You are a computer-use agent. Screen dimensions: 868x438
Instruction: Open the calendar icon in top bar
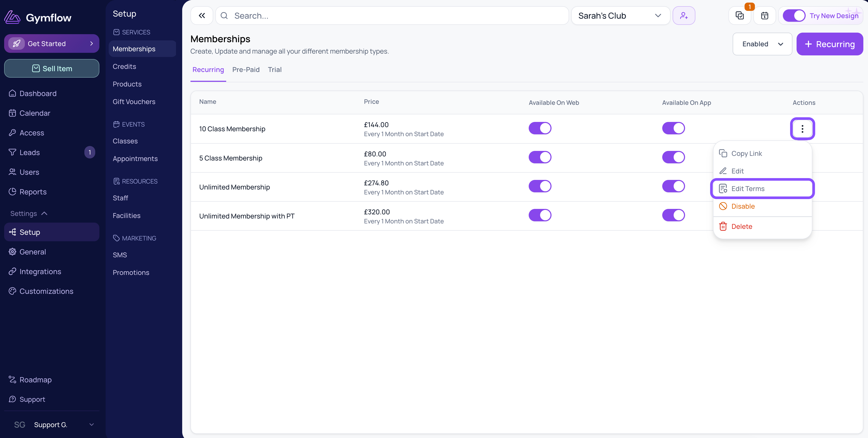764,16
